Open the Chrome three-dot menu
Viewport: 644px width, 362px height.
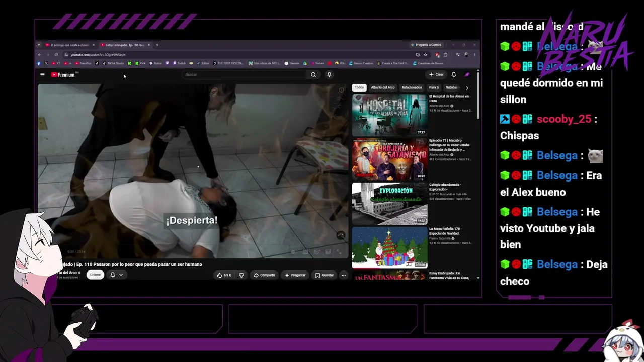click(x=474, y=55)
